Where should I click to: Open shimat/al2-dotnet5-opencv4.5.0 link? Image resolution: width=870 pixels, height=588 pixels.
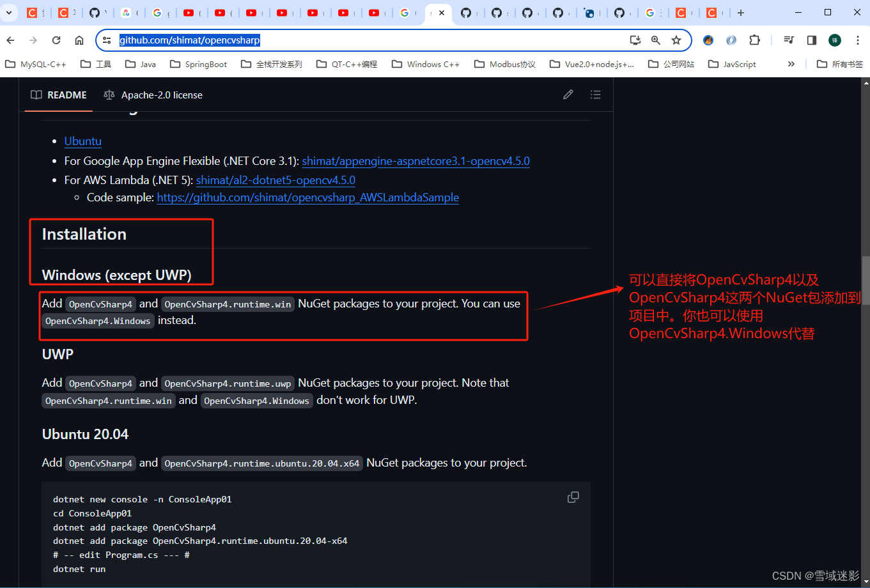276,180
